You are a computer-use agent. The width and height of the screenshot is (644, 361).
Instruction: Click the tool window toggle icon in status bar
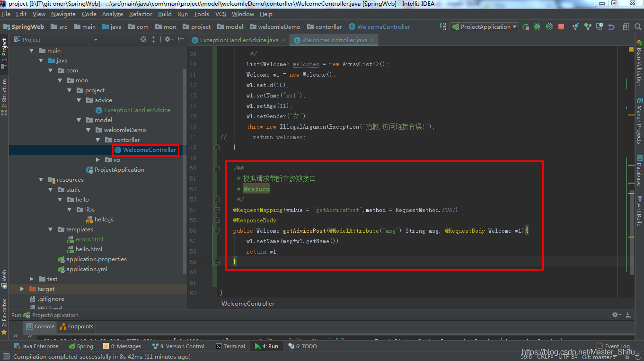pos(6,357)
